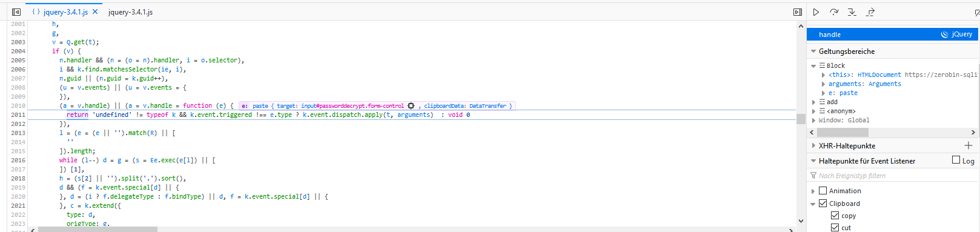Expand the Window: Global scope
Image resolution: width=980 pixels, height=232 pixels.
[x=813, y=121]
